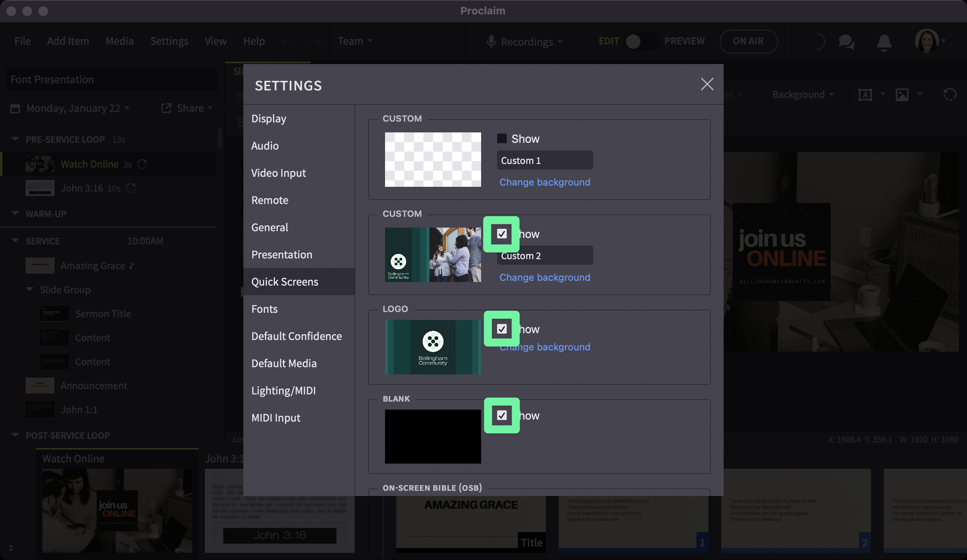Screen dimensions: 967x560
Task: Click Change background for Logo
Action: coord(545,347)
